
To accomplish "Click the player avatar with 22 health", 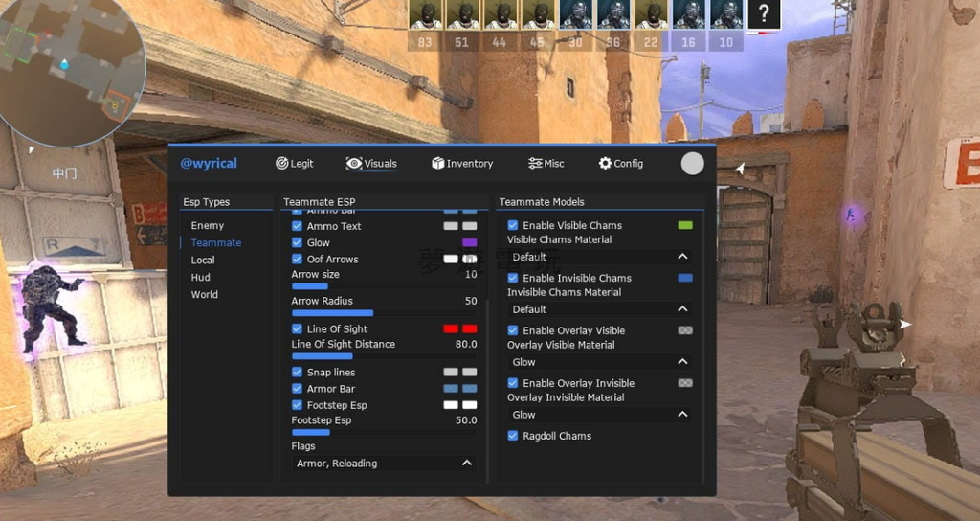I will click(x=651, y=14).
